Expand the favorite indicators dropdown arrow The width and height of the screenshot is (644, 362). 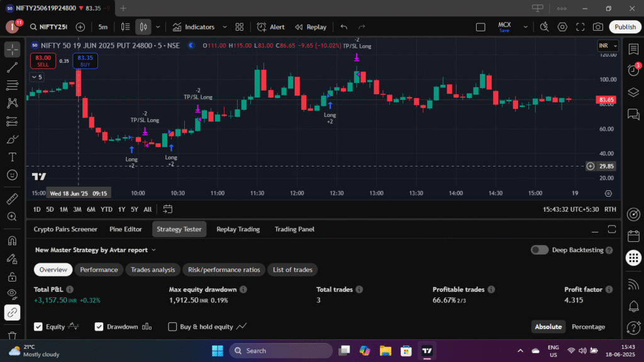225,27
